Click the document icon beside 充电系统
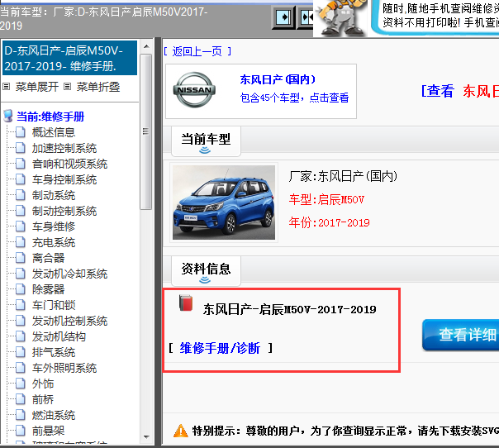499x448 pixels. click(21, 242)
